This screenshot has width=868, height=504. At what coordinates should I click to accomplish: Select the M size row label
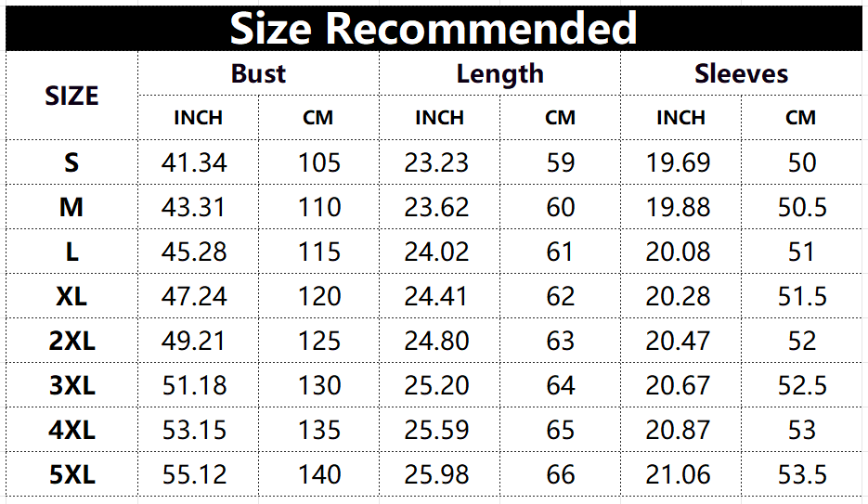72,208
